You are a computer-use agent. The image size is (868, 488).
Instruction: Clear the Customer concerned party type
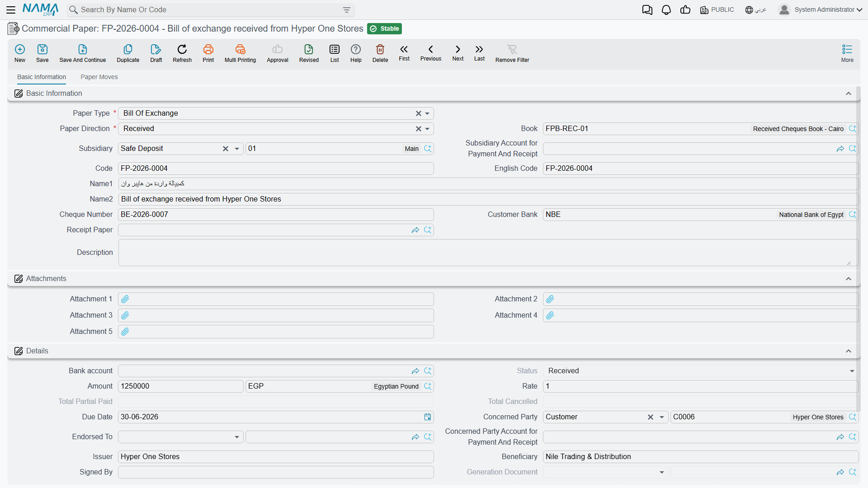pyautogui.click(x=651, y=417)
